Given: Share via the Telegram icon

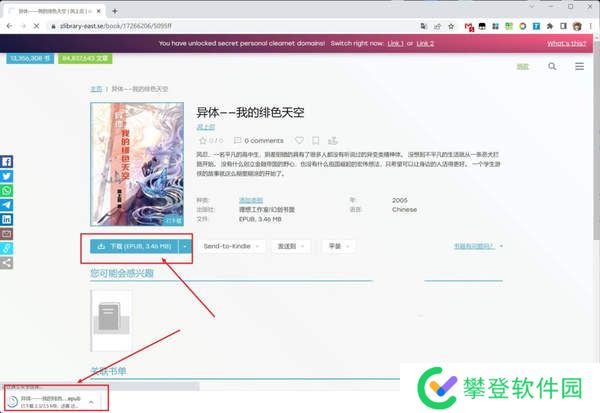Looking at the screenshot, I should click(x=7, y=205).
